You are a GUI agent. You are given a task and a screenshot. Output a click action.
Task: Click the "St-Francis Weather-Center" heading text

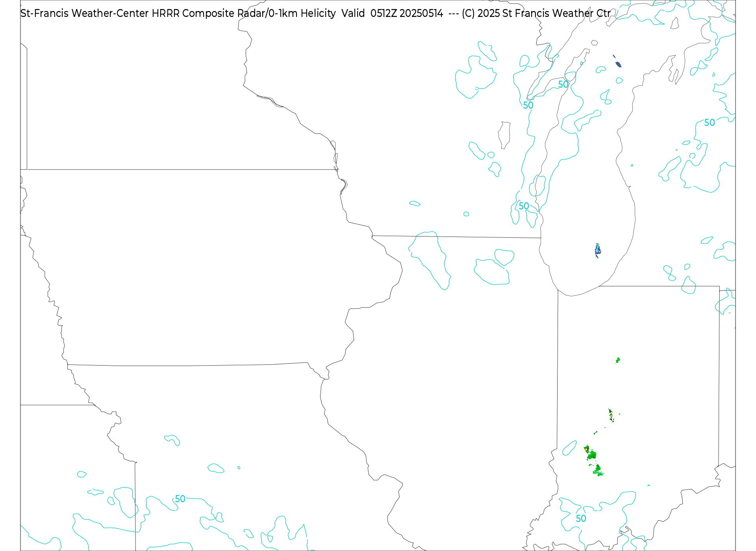point(85,13)
